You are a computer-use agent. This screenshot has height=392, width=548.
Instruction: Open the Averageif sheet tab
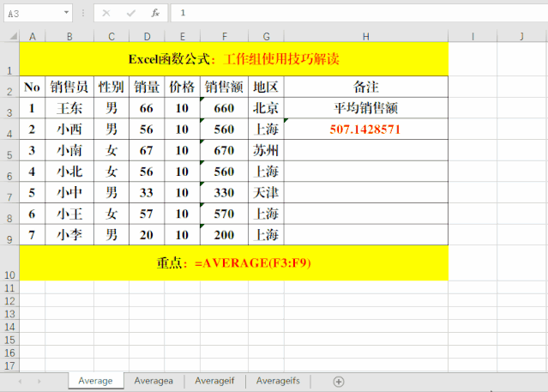point(214,381)
